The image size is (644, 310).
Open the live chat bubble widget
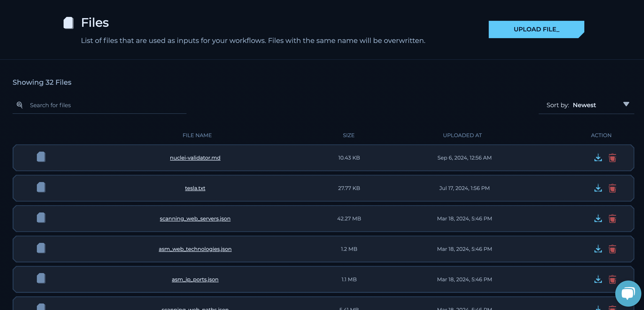(x=628, y=293)
